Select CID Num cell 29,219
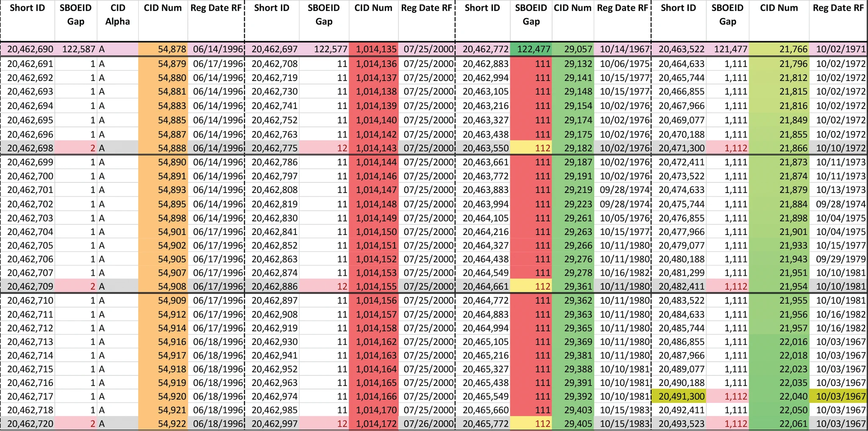The height and width of the screenshot is (431, 868). pyautogui.click(x=573, y=190)
